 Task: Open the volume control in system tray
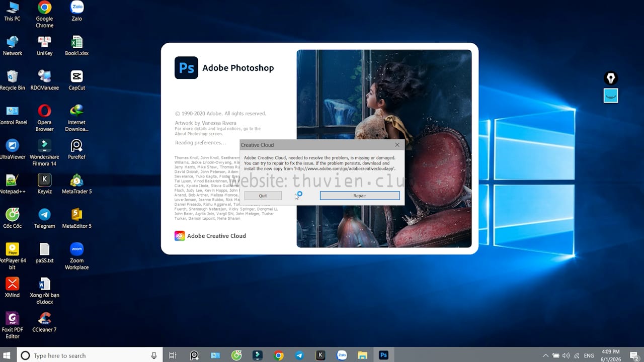[566, 355]
